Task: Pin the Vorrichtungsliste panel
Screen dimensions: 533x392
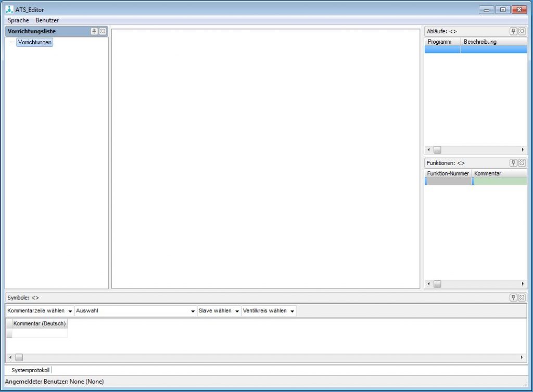Action: (94, 31)
